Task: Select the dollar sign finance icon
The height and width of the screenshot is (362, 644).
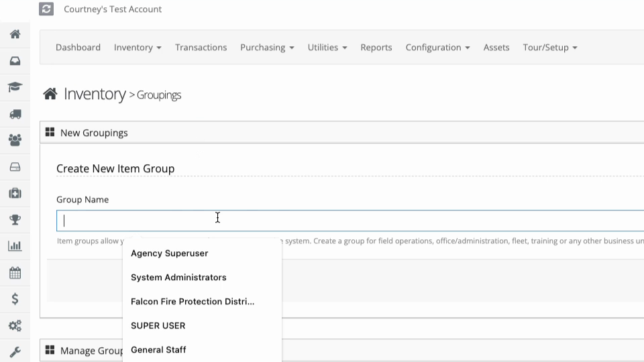Action: 15,299
